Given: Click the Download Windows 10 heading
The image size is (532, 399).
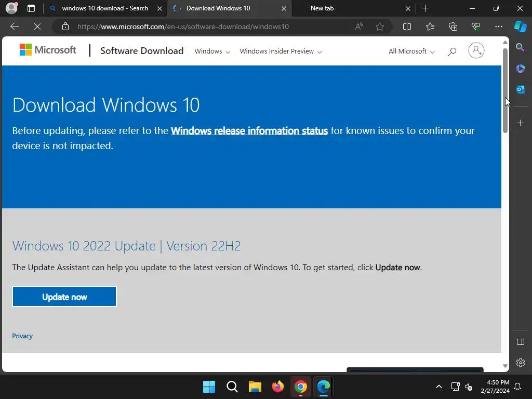Looking at the screenshot, I should [106, 104].
